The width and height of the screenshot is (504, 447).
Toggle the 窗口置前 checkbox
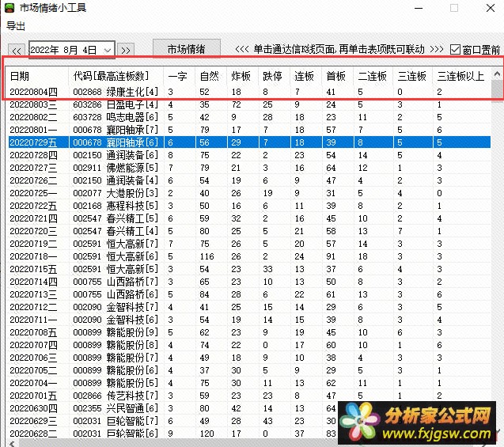tap(455, 50)
